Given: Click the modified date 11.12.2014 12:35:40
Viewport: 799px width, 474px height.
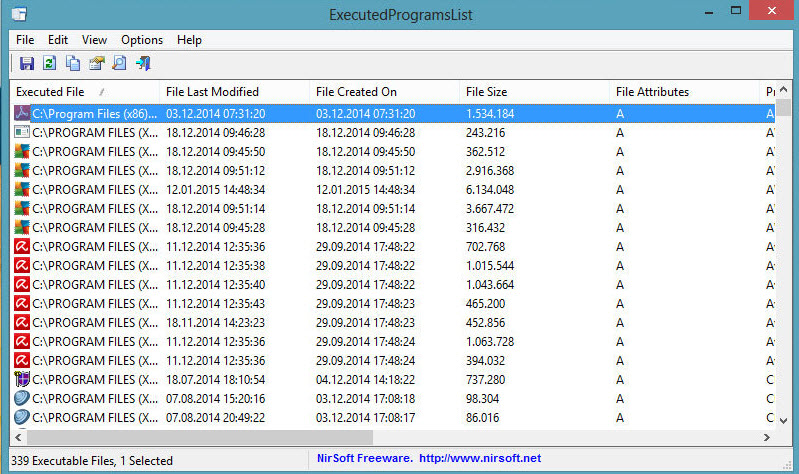Looking at the screenshot, I should pos(216,284).
